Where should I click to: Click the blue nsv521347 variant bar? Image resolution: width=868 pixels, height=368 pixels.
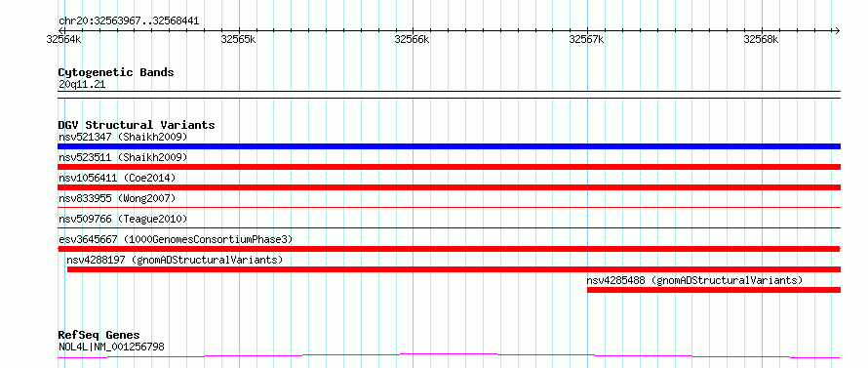click(x=449, y=146)
